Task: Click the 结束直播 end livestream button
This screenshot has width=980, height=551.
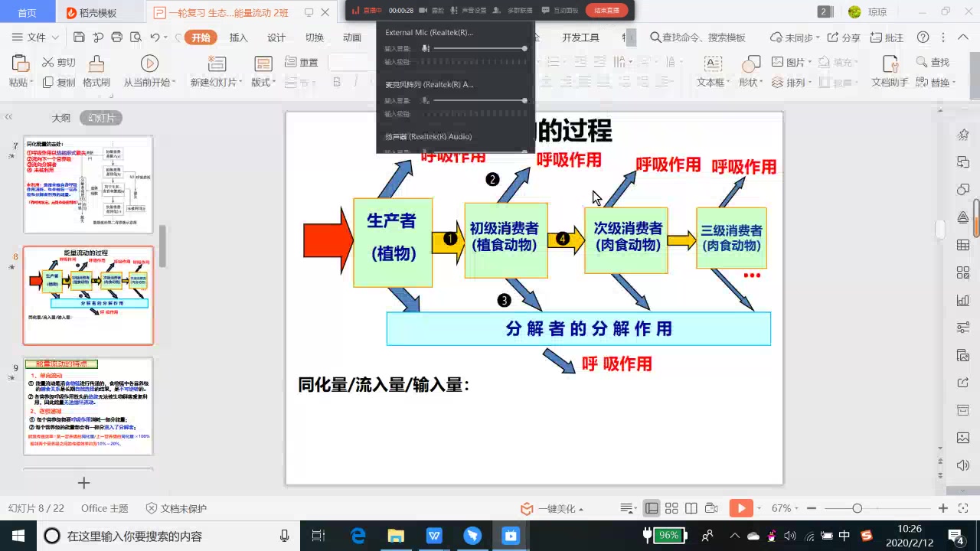Action: [x=605, y=10]
